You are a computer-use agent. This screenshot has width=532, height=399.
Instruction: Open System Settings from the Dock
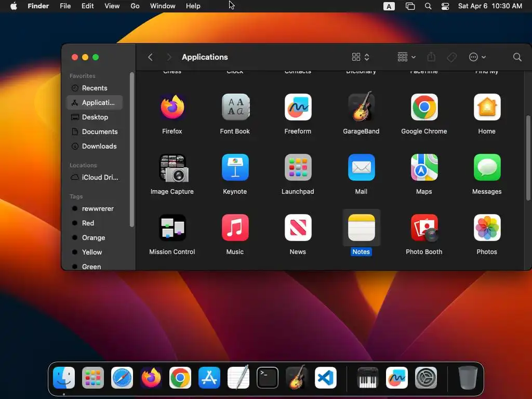tap(426, 378)
